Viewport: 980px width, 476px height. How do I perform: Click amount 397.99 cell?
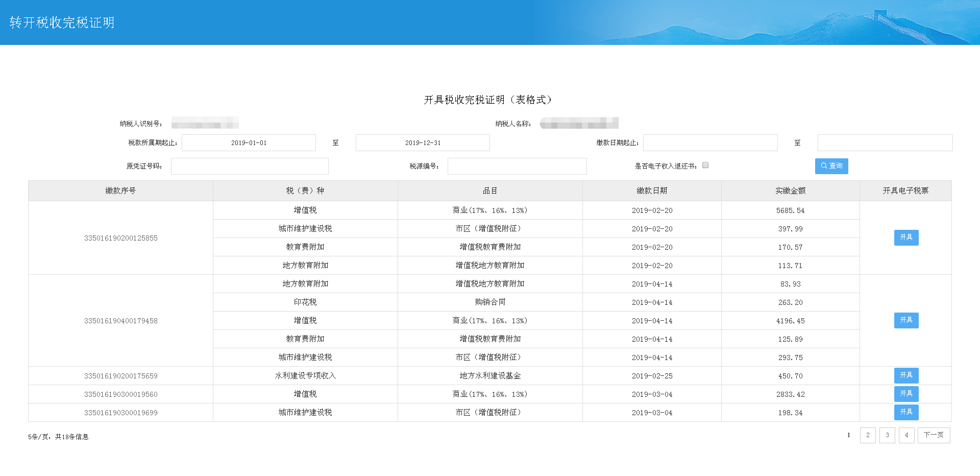coord(791,229)
